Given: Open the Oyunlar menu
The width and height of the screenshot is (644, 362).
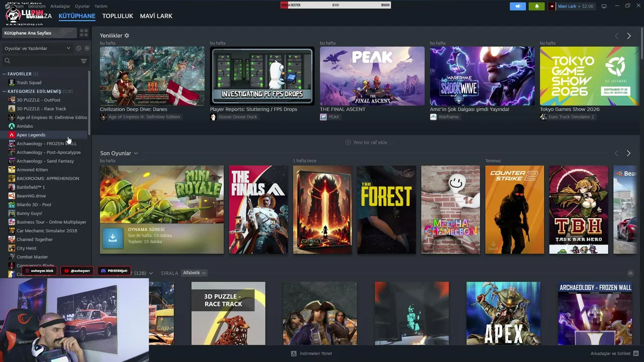Looking at the screenshot, I should (82, 6).
